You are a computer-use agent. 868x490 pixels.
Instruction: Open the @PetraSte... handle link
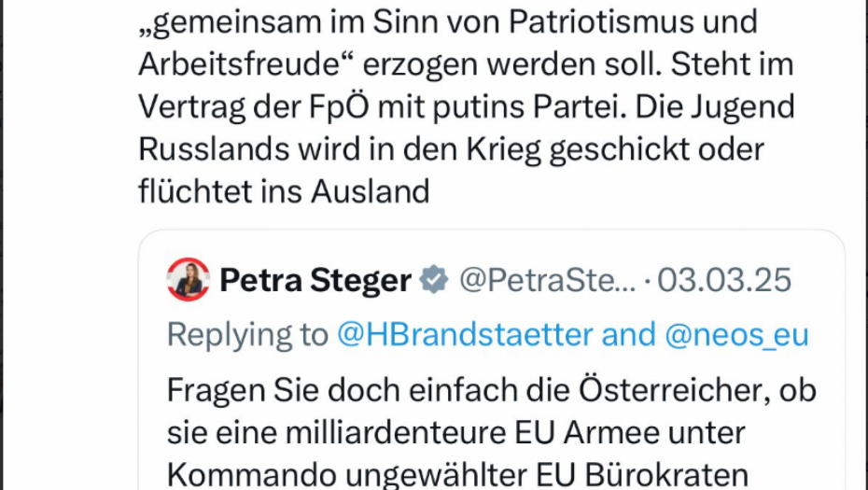549,280
